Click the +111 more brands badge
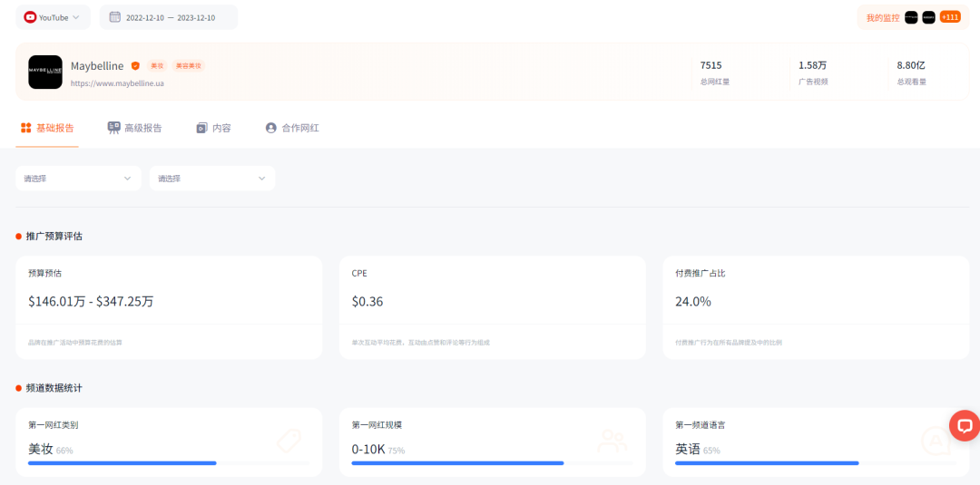 (x=950, y=17)
